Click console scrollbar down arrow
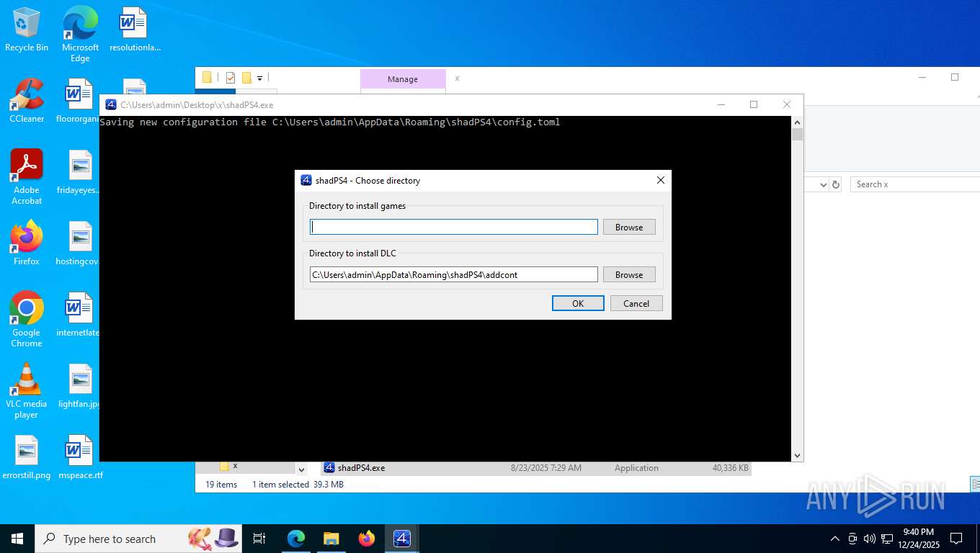This screenshot has height=553, width=980. tap(797, 455)
